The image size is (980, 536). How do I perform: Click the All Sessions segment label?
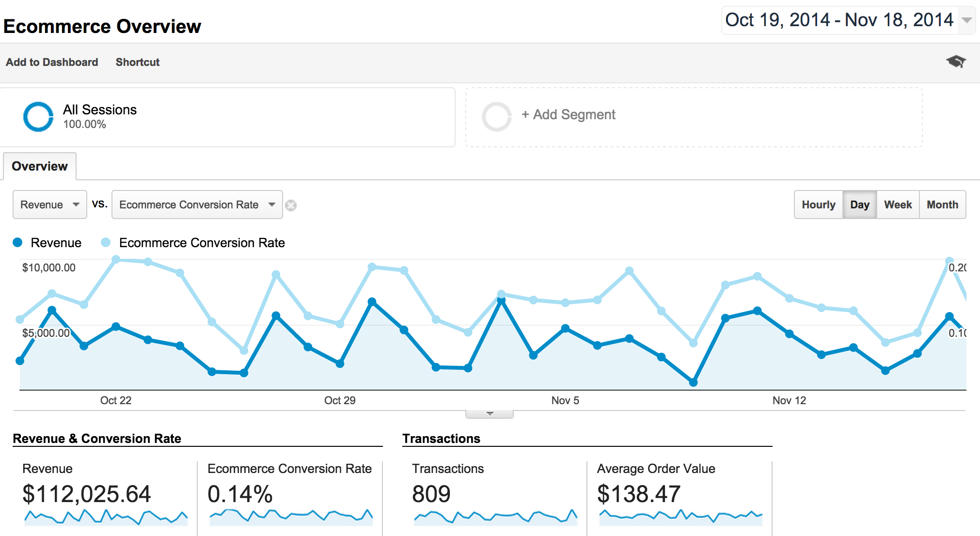click(x=100, y=110)
